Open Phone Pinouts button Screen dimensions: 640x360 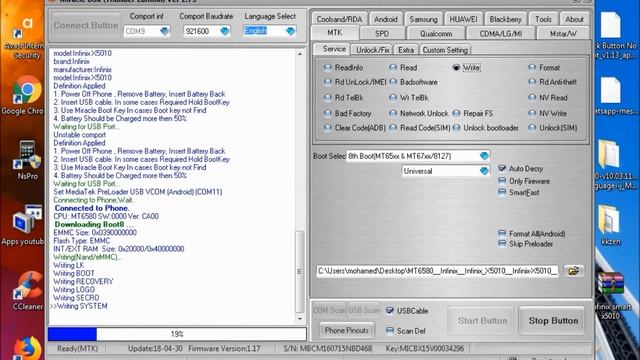click(347, 330)
